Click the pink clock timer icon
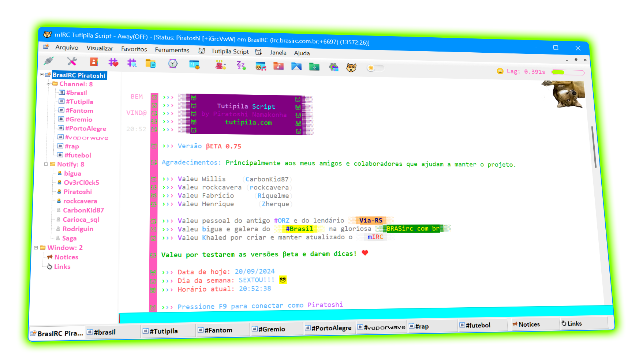639x364 pixels. 173,64
